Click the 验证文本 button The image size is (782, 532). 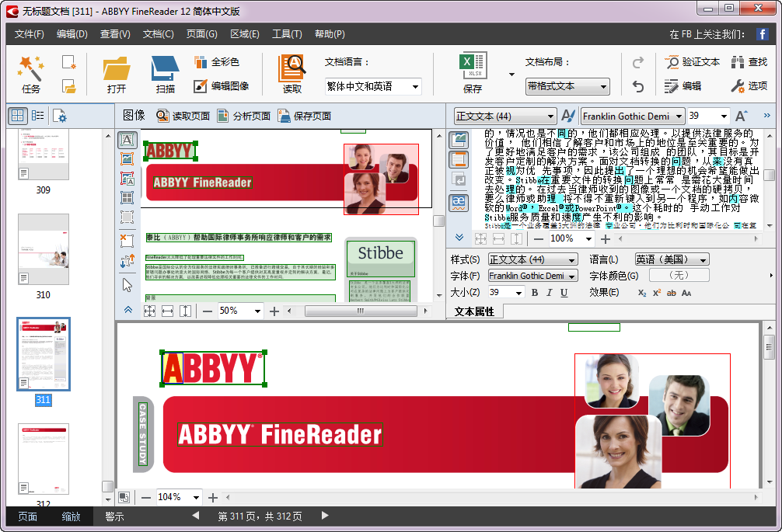click(693, 62)
